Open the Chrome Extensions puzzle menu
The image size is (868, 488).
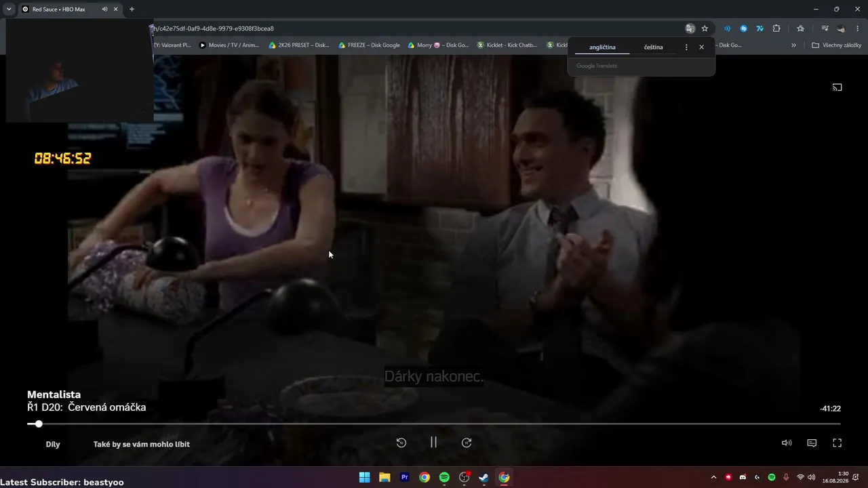coord(776,28)
